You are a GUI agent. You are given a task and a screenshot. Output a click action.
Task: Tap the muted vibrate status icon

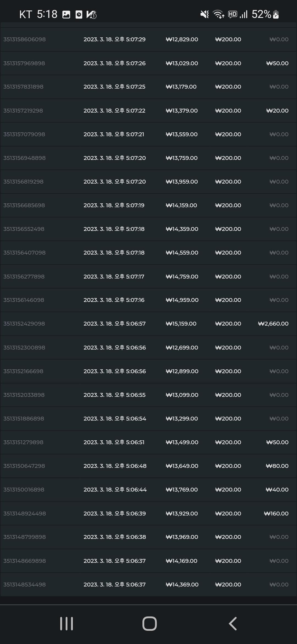coord(205,14)
